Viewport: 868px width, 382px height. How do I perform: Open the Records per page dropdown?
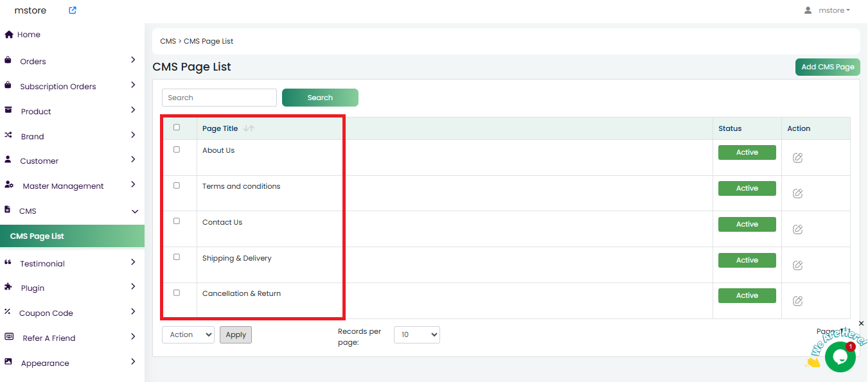point(416,334)
